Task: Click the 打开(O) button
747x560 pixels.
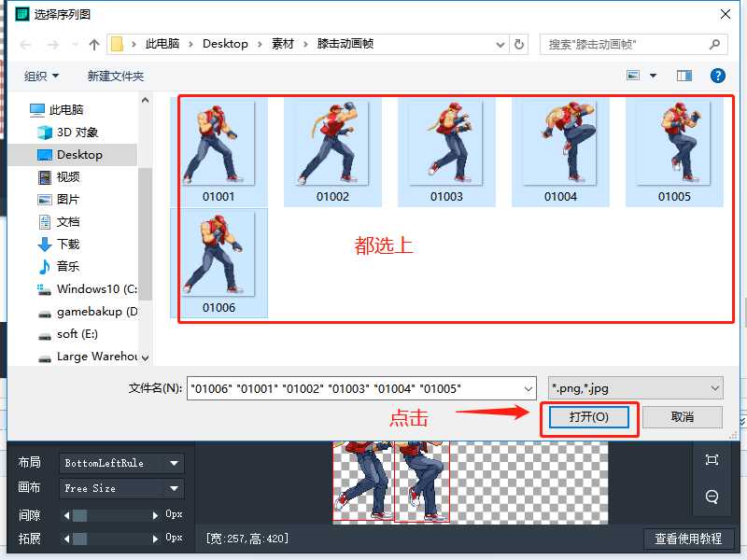Action: (x=589, y=417)
